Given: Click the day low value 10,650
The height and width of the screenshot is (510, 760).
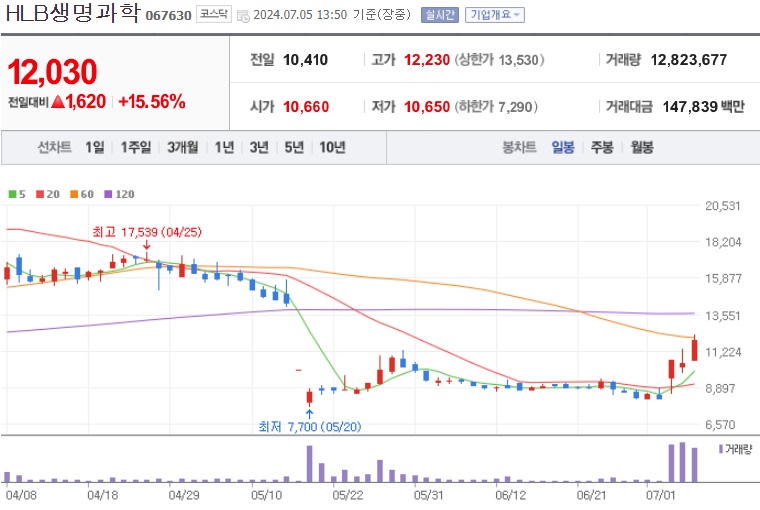Looking at the screenshot, I should (427, 107).
